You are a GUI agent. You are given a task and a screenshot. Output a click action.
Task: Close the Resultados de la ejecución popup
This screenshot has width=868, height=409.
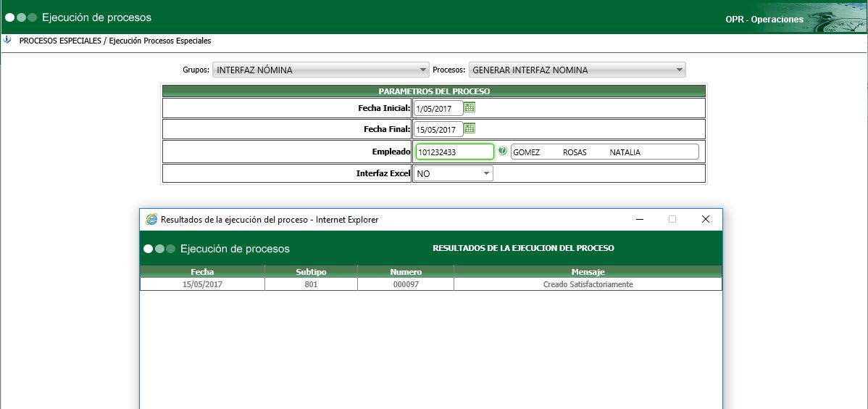(x=705, y=220)
